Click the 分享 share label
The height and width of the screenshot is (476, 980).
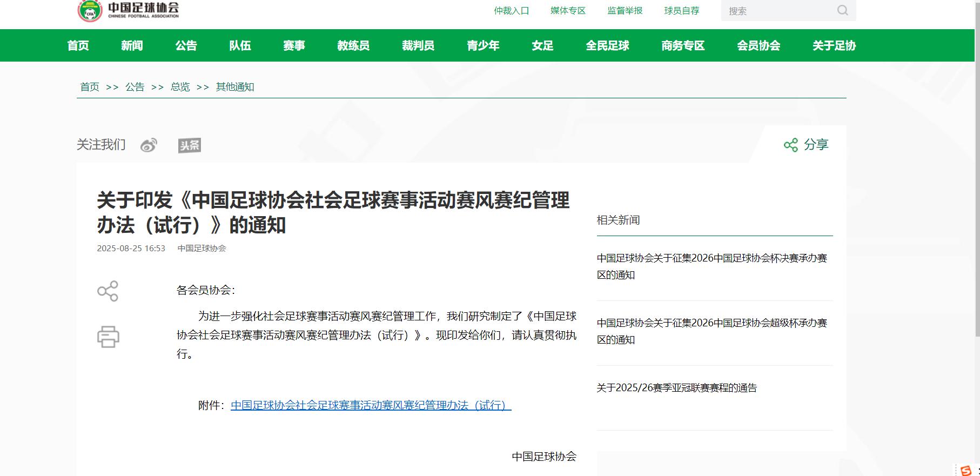(816, 145)
